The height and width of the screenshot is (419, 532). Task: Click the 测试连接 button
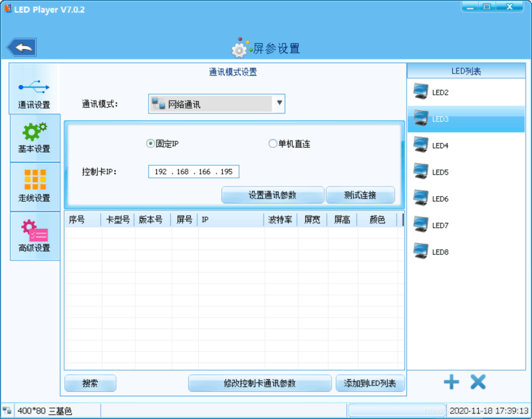[x=360, y=195]
